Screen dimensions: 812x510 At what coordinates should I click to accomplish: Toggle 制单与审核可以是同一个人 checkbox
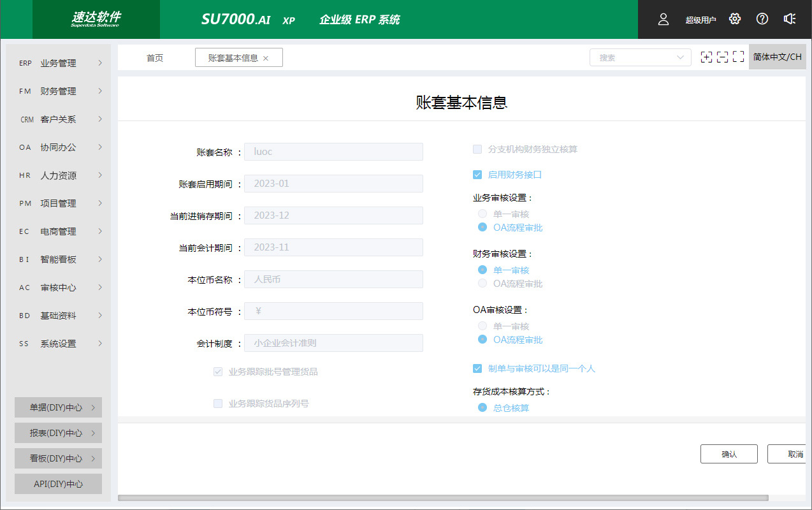(477, 368)
